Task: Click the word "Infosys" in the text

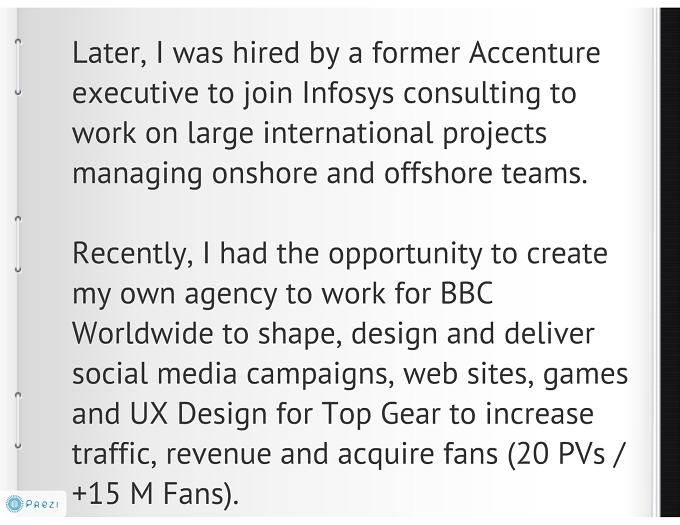Action: pos(348,94)
